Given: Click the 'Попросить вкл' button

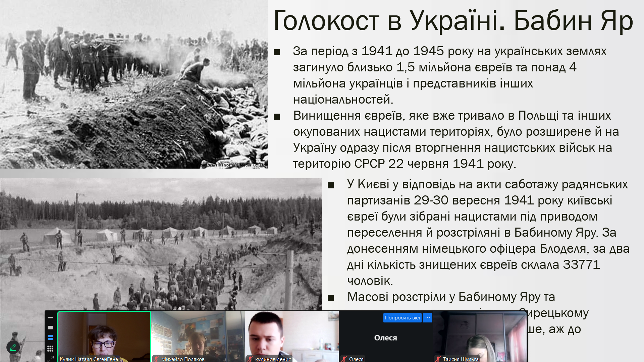Looking at the screenshot, I should click(x=402, y=318).
